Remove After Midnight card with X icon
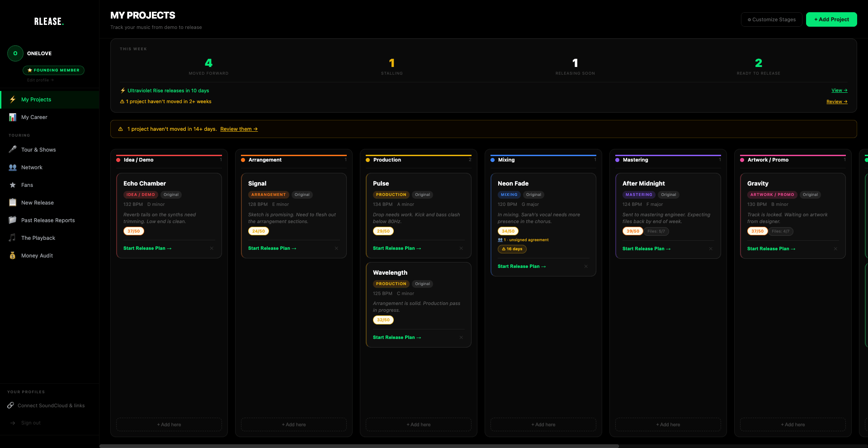 click(x=711, y=249)
